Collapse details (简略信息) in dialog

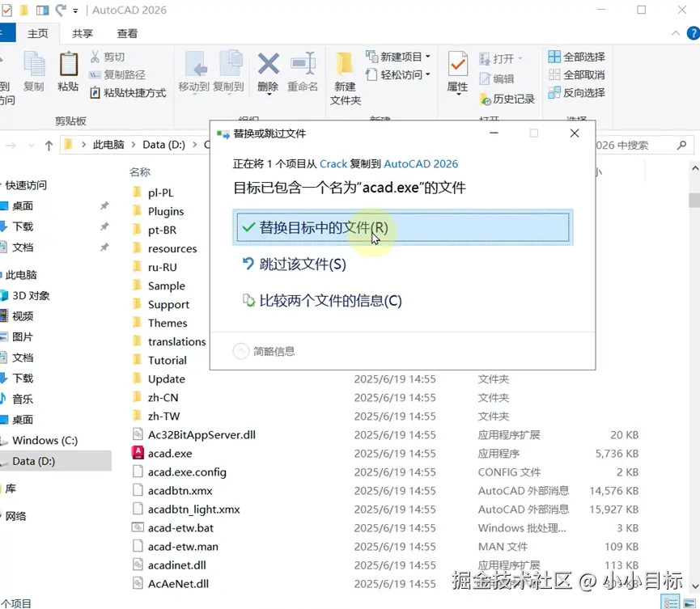point(264,351)
